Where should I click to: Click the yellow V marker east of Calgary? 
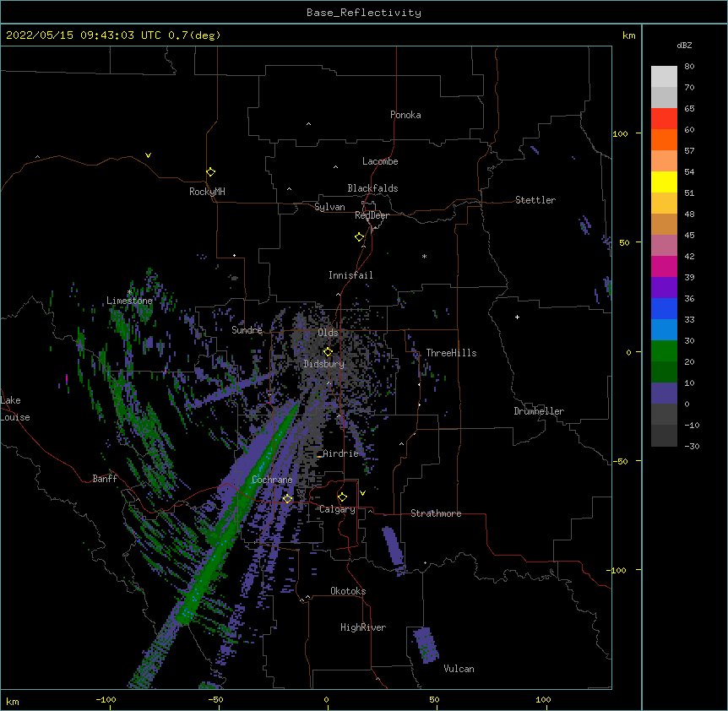[362, 493]
